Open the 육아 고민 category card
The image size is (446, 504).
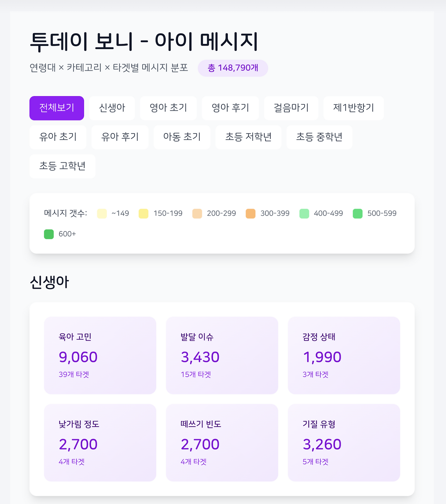point(100,355)
